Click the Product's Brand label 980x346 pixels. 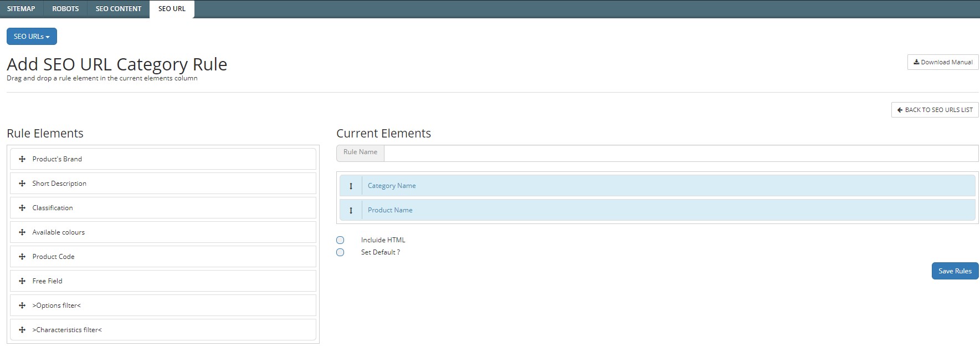[x=57, y=159]
